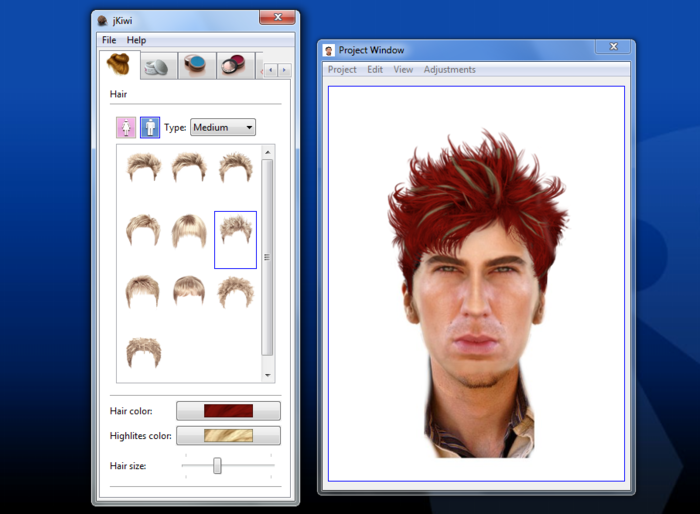Image resolution: width=700 pixels, height=514 pixels.
Task: Click hairstyle list scroll down arrow
Action: tap(267, 375)
